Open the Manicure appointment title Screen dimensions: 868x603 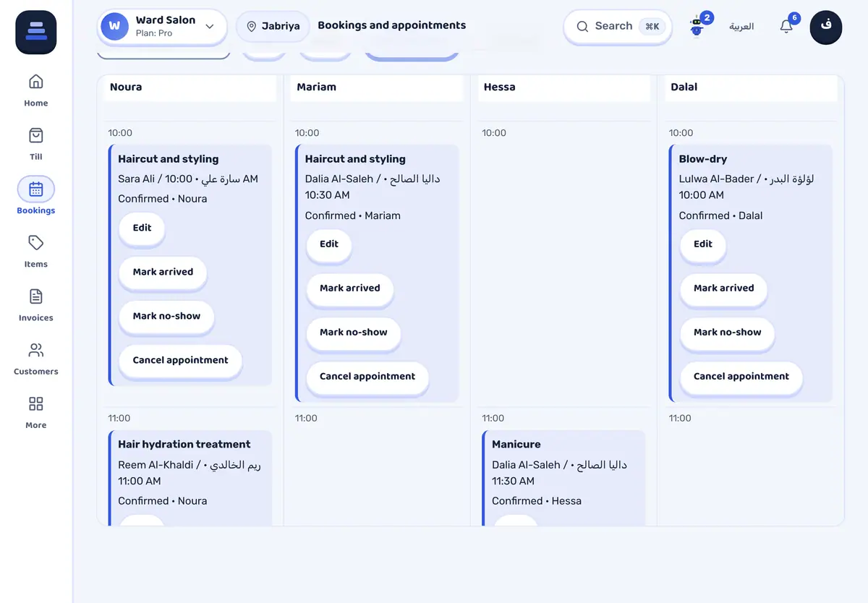coord(516,445)
